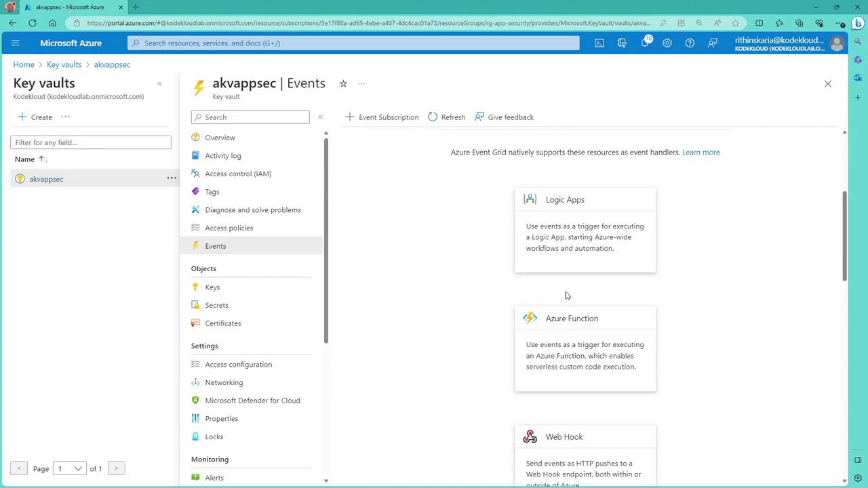The width and height of the screenshot is (868, 488).
Task: Open the Azure portal hamburger menu
Action: tap(16, 43)
